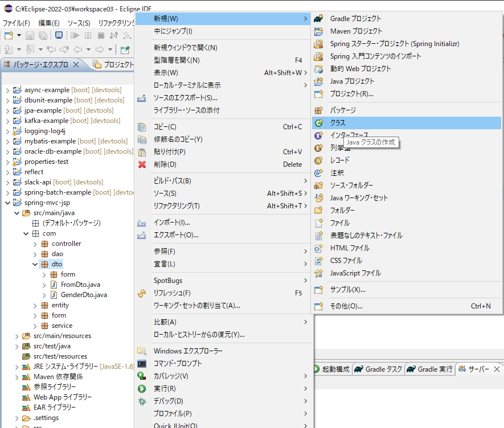Select ビルド・パス(B) menu entry
504x428 pixels.
coord(223,181)
